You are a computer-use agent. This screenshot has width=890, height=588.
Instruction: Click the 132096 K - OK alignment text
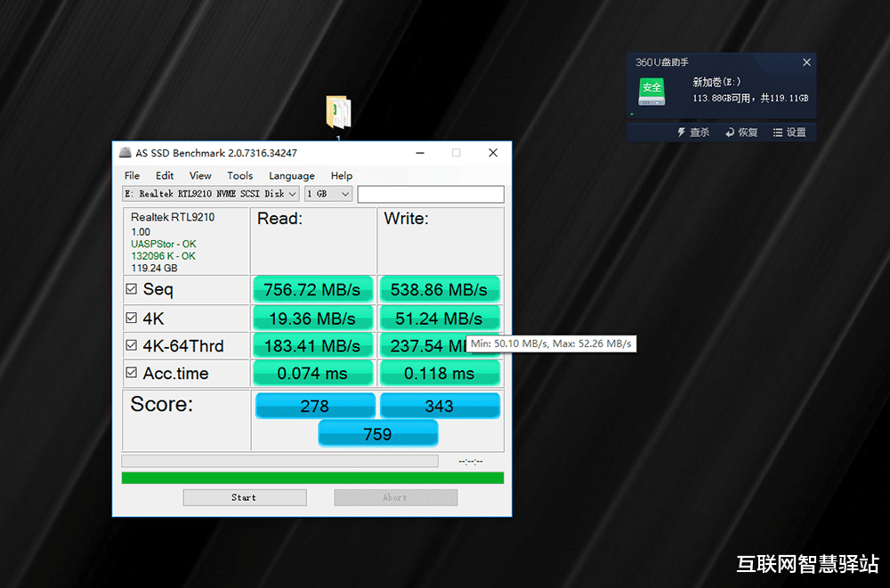click(164, 256)
